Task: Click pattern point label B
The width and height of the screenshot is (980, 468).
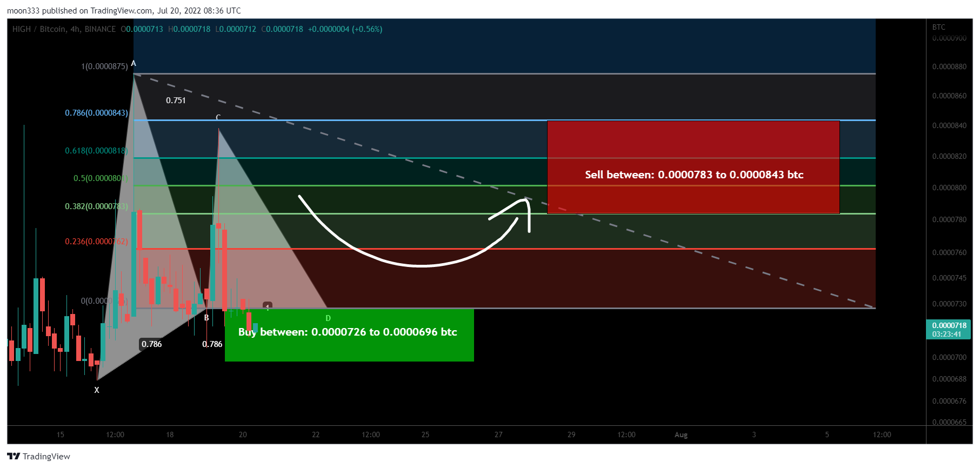Action: [206, 318]
